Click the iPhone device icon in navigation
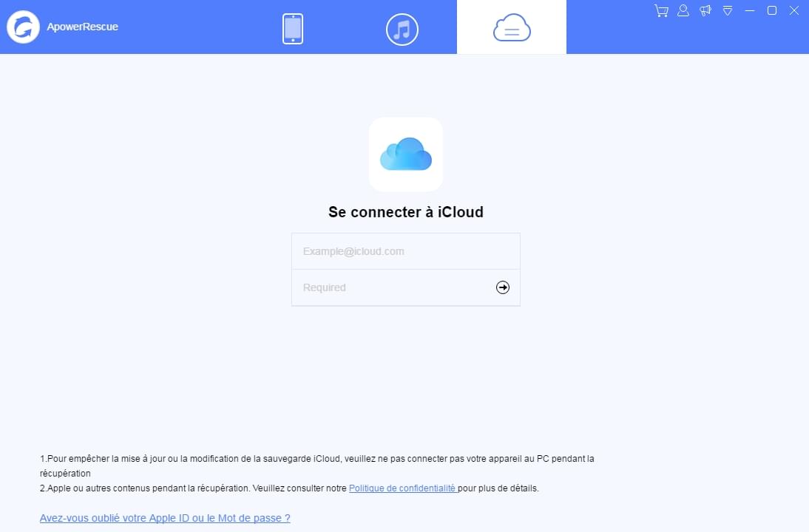The width and height of the screenshot is (809, 532). [x=293, y=27]
